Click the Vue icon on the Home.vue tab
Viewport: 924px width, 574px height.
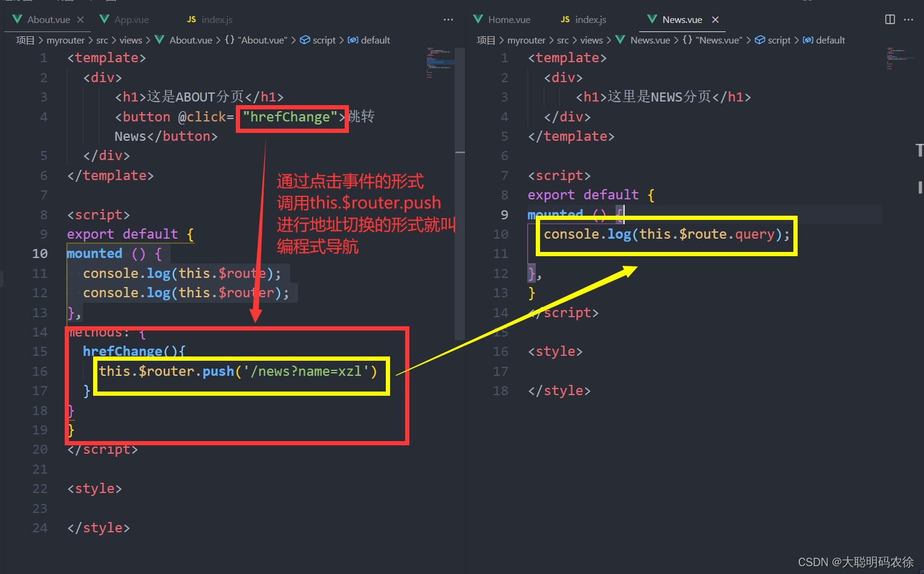(478, 19)
